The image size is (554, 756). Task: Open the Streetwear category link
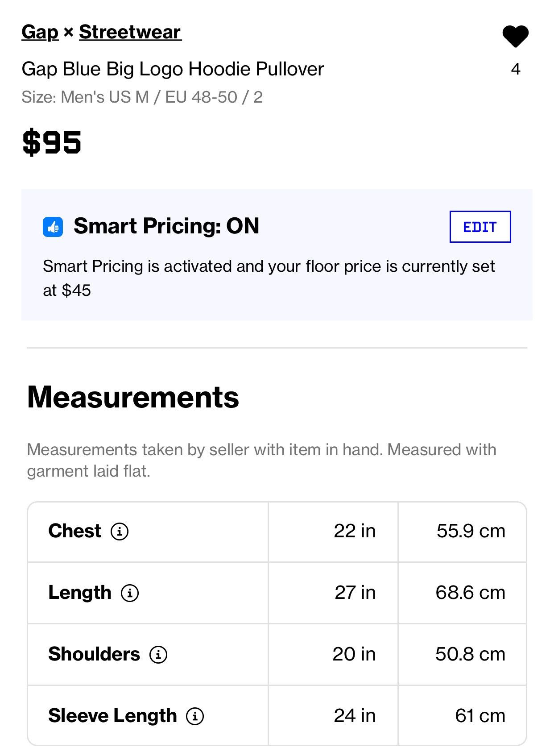[130, 32]
